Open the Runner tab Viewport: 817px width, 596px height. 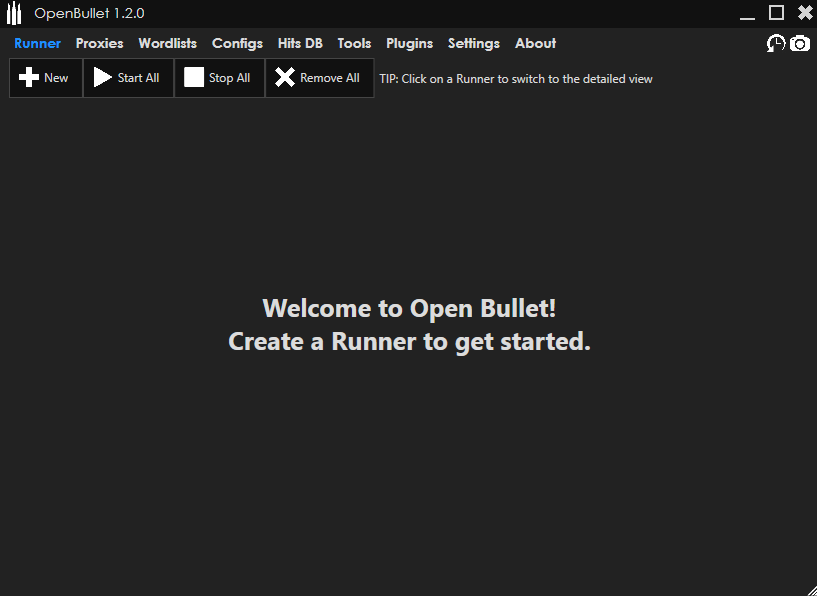click(x=38, y=43)
